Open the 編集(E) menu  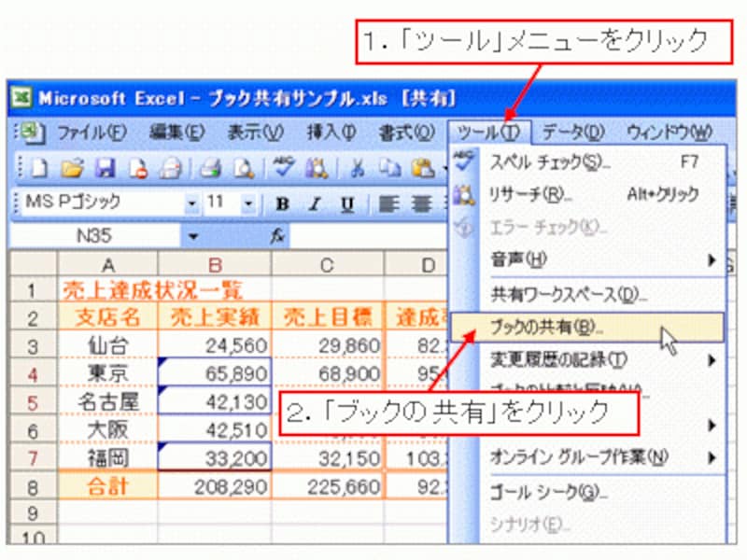[x=177, y=133]
